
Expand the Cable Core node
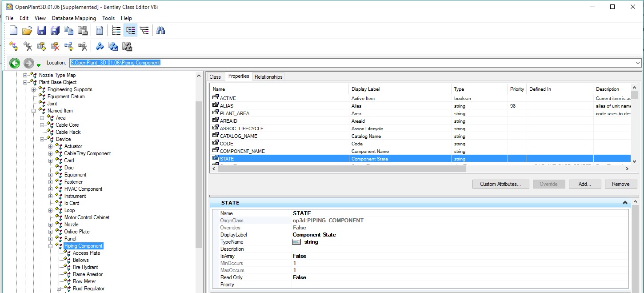tap(42, 125)
